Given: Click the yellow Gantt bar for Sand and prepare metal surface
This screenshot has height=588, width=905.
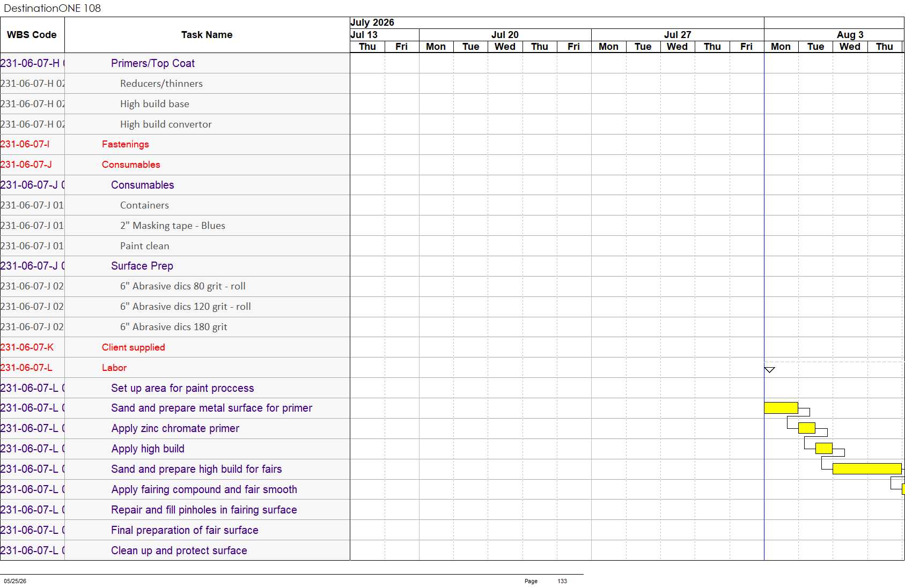Looking at the screenshot, I should [x=781, y=408].
